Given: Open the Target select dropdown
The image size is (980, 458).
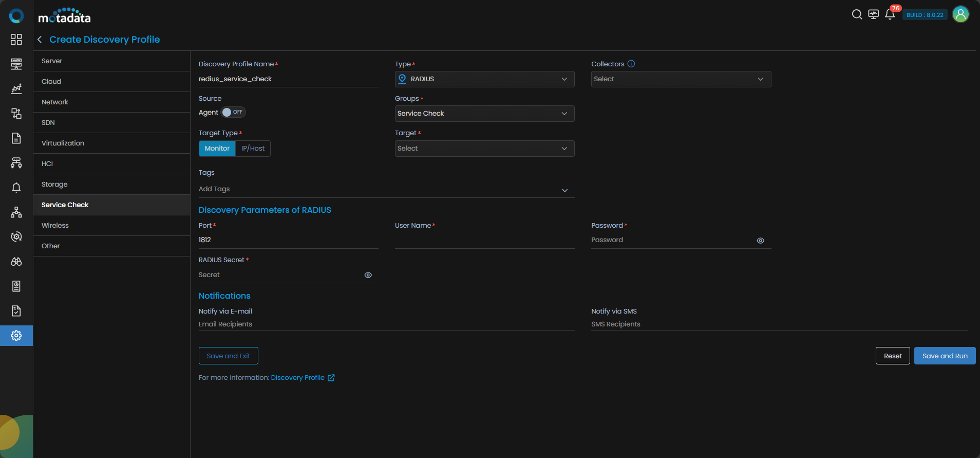Looking at the screenshot, I should pos(484,149).
